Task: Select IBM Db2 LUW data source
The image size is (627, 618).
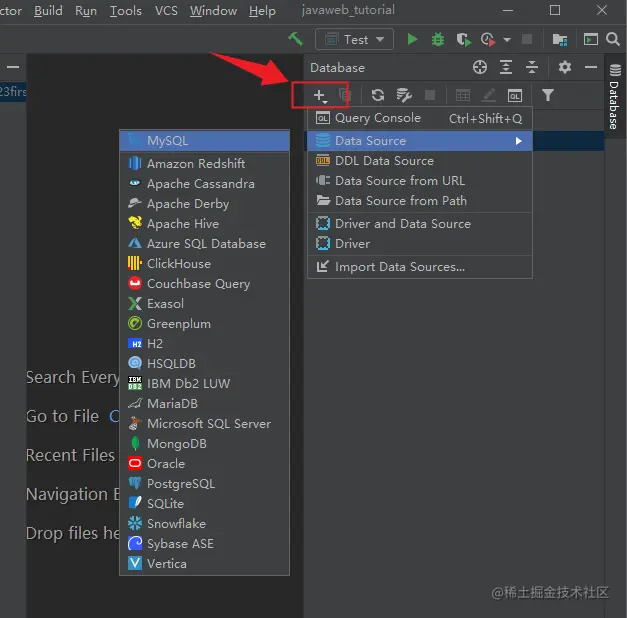Action: coord(204,384)
